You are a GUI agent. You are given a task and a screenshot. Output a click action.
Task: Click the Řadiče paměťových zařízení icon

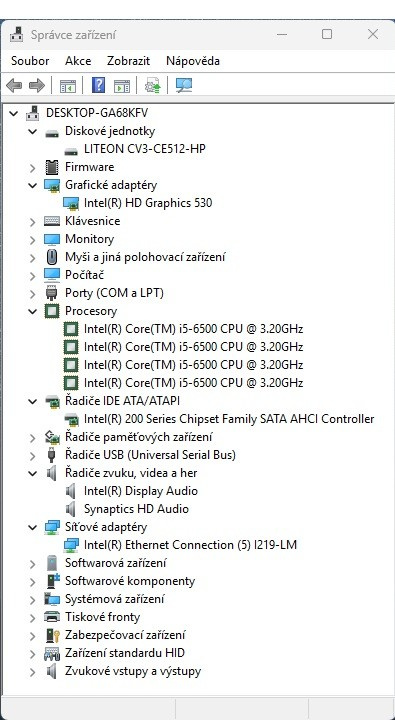click(52, 437)
